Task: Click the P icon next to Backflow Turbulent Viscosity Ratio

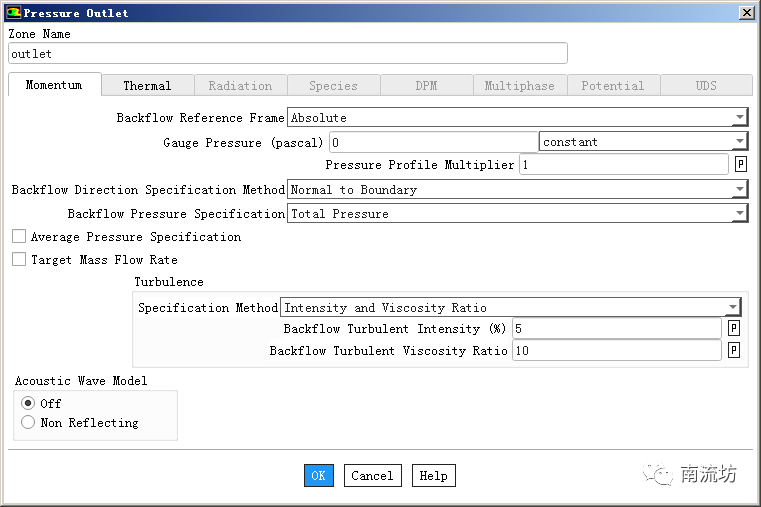Action: pyautogui.click(x=734, y=351)
